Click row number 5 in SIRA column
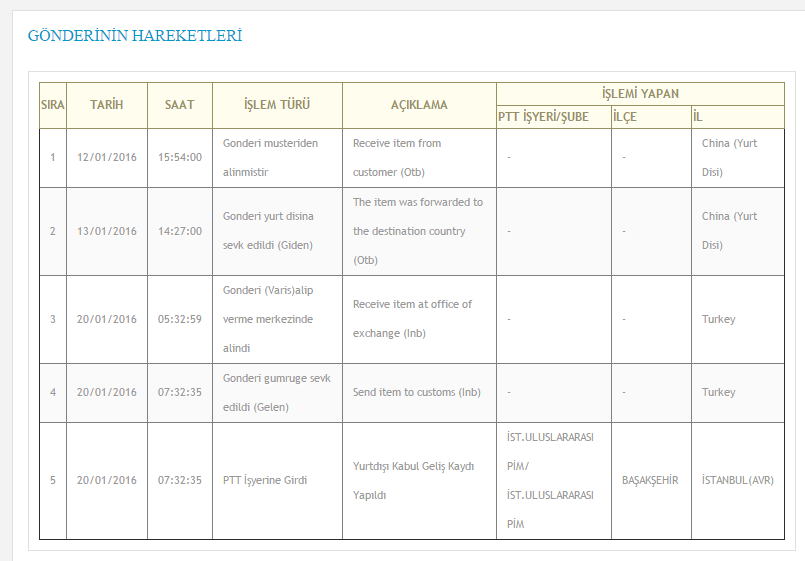This screenshot has height=561, width=805. coord(53,480)
